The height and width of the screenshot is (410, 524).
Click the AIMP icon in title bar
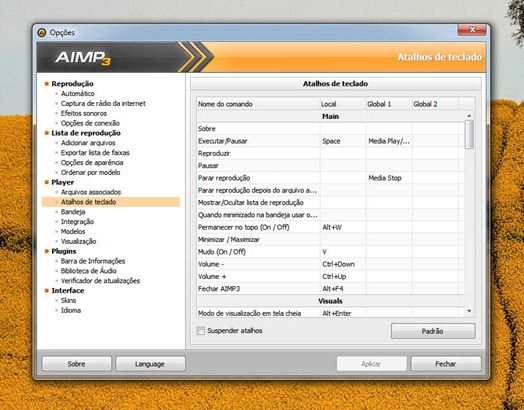point(42,32)
